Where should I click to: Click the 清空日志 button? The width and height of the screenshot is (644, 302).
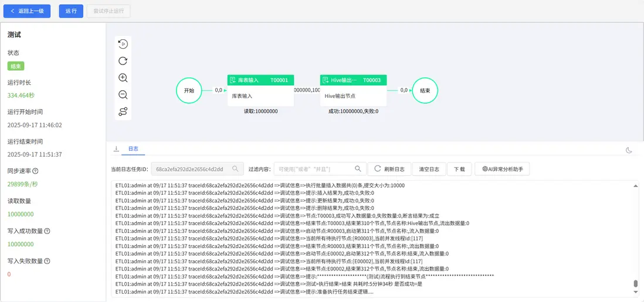pos(429,169)
